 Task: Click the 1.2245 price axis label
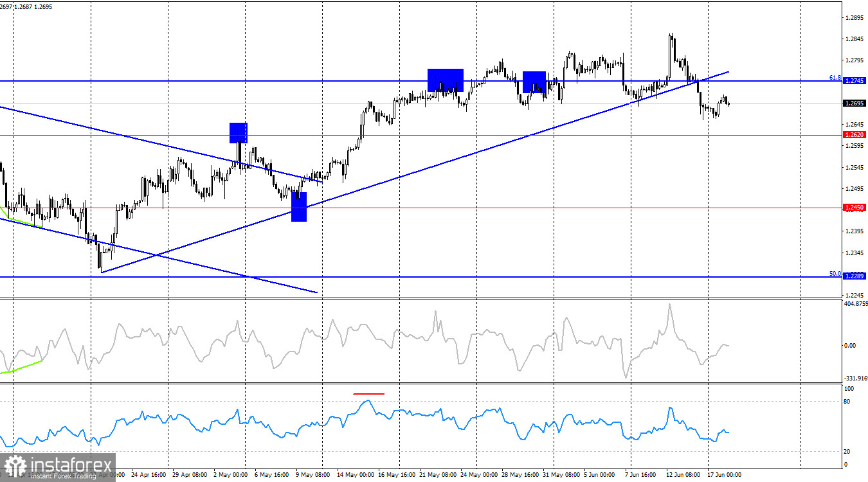click(855, 295)
